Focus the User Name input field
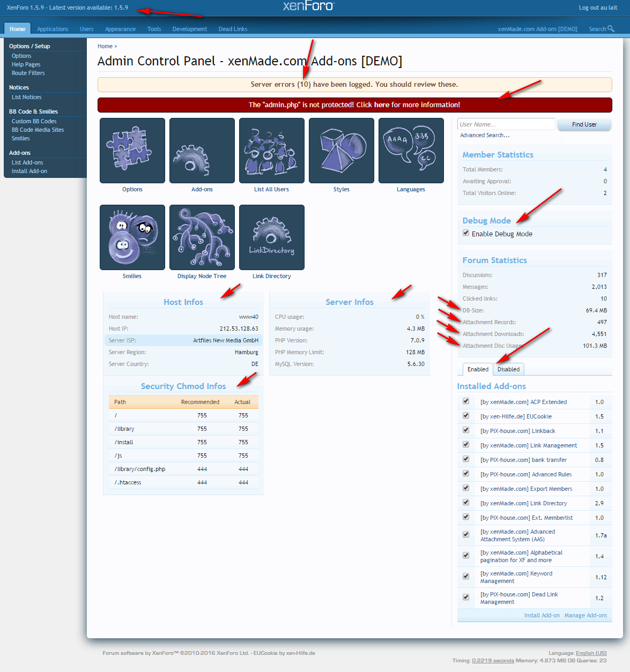 click(506, 124)
